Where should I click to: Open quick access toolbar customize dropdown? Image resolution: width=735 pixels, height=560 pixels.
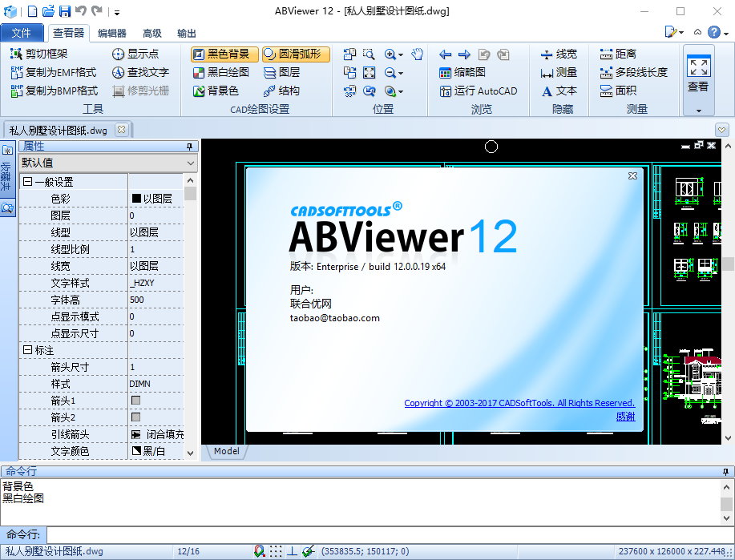(x=117, y=12)
